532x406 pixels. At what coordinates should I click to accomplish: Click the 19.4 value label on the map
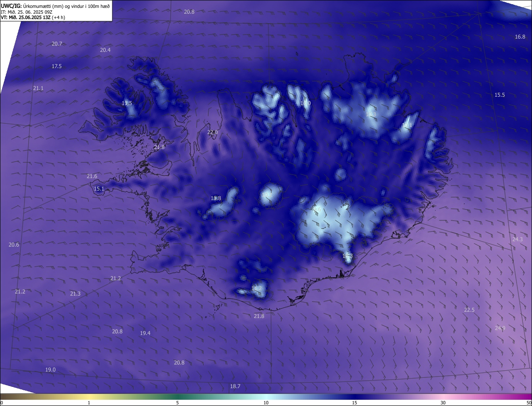tap(145, 333)
